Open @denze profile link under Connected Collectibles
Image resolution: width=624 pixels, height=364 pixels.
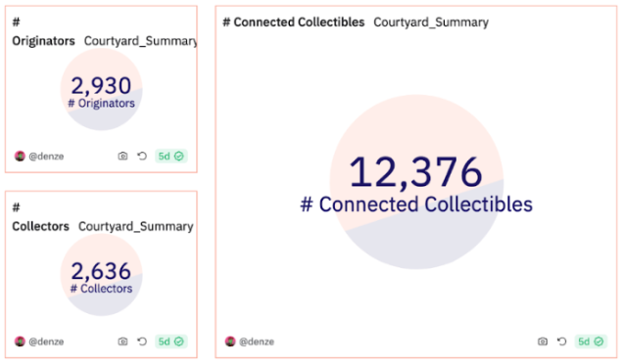click(257, 341)
